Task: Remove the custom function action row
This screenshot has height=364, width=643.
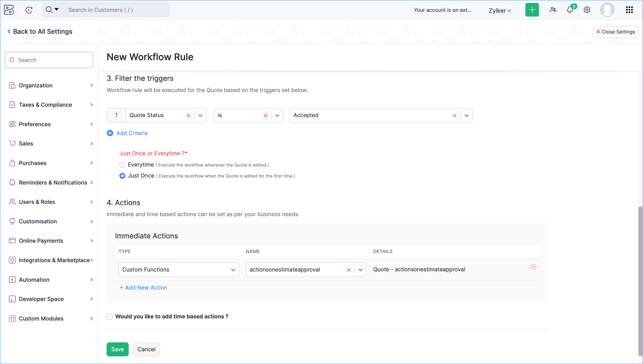Action: tap(533, 267)
